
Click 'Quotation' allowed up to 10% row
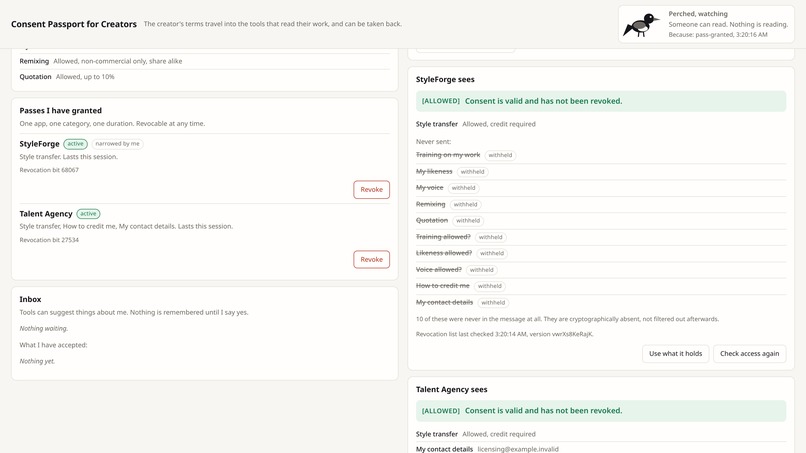point(205,77)
